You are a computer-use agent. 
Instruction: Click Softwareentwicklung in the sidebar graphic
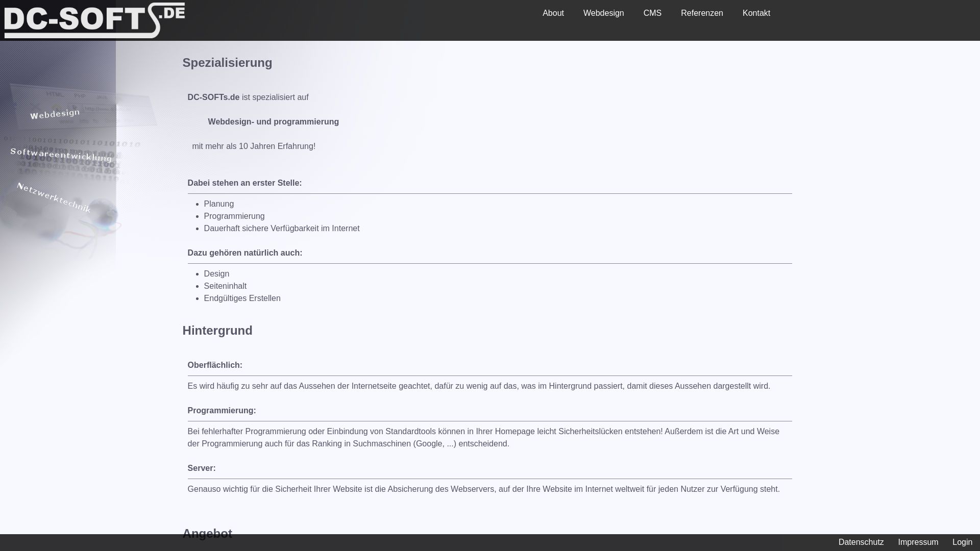tap(61, 155)
